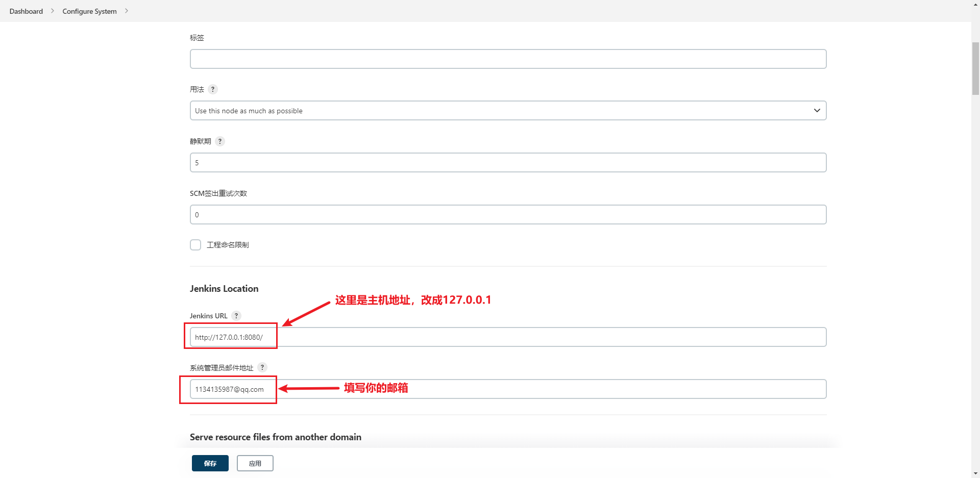Open help for 静默期 field
This screenshot has height=478, width=980.
pyautogui.click(x=220, y=141)
